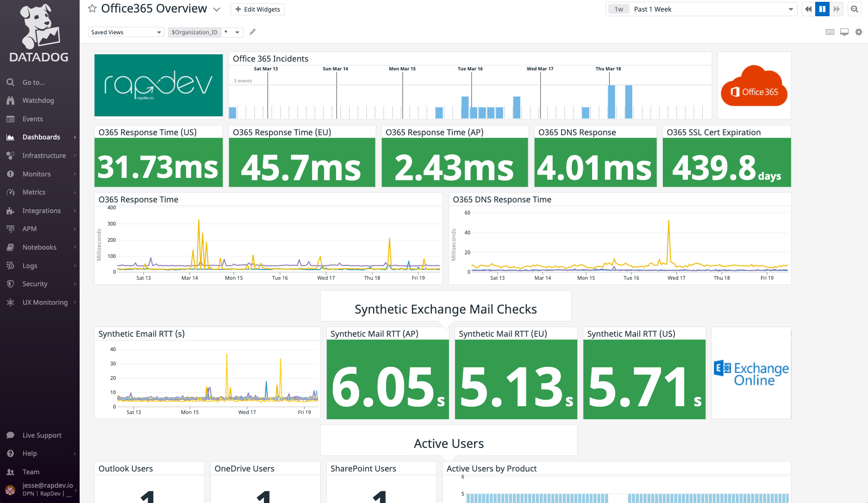Open the Integrations section
The width and height of the screenshot is (868, 503).
[x=41, y=211]
